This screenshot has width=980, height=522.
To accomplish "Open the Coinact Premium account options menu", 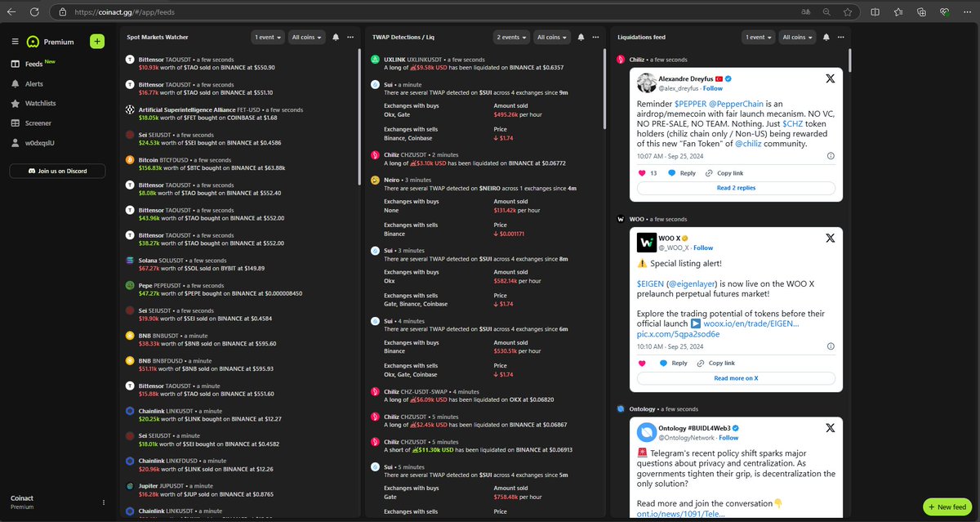I will tap(103, 502).
